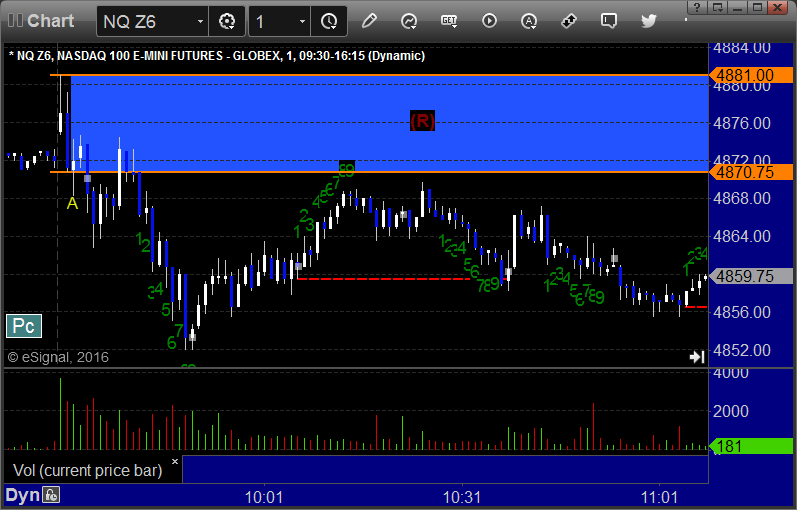Open symbol settings gear icon
The width and height of the screenshot is (797, 510).
pos(227,21)
